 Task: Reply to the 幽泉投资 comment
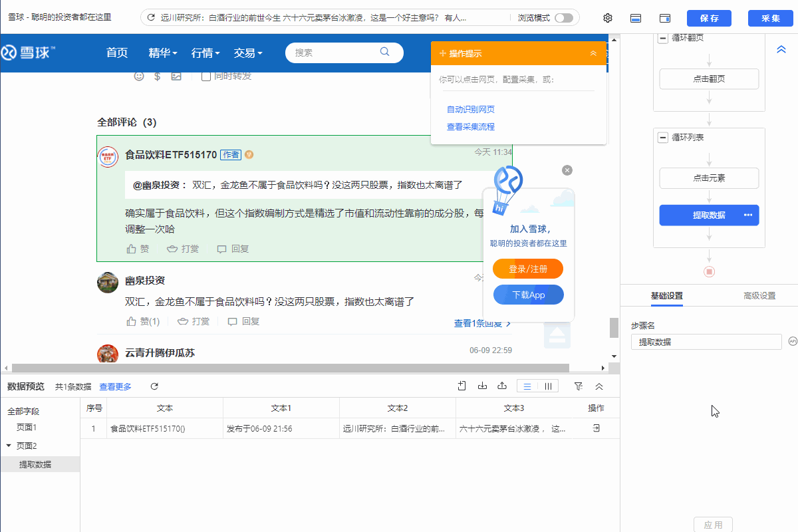click(x=243, y=321)
